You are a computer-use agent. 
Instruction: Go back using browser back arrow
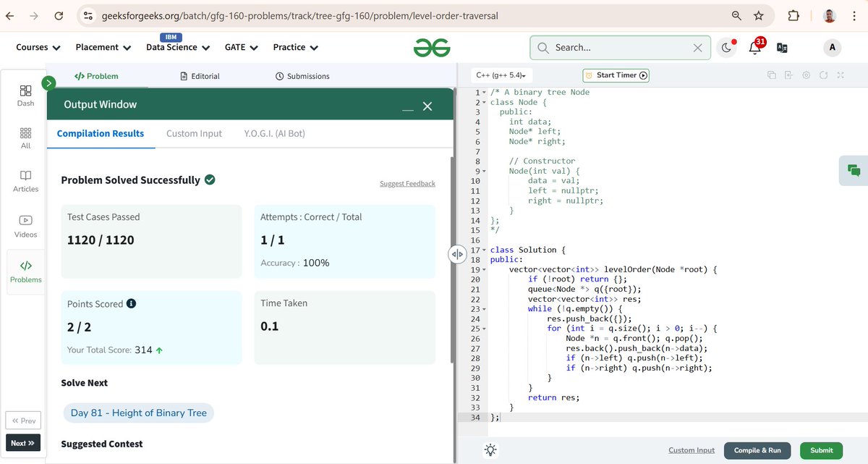(10, 15)
